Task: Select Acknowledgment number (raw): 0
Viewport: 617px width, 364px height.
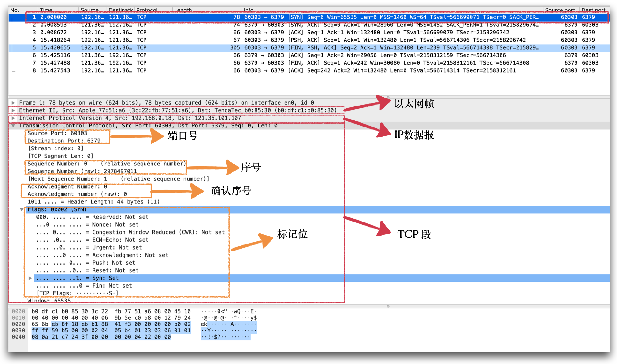Action: pos(77,194)
